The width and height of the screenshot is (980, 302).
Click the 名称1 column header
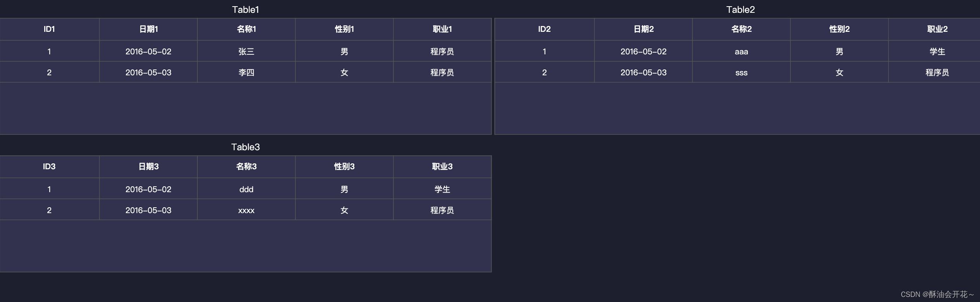pos(247,29)
